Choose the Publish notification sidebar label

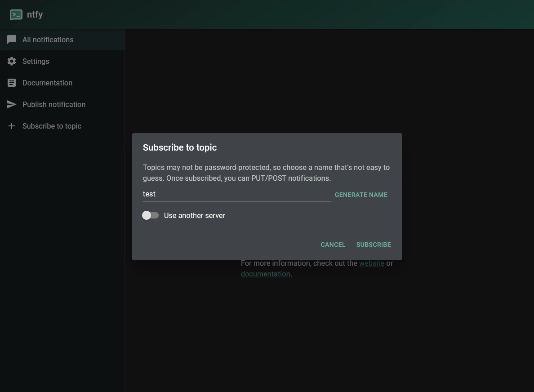pyautogui.click(x=54, y=104)
